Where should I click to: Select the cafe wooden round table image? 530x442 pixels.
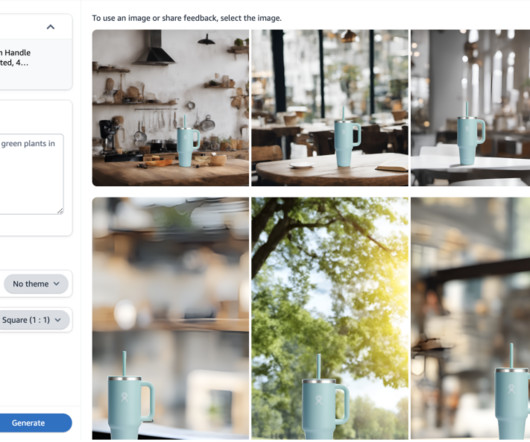coord(330,108)
